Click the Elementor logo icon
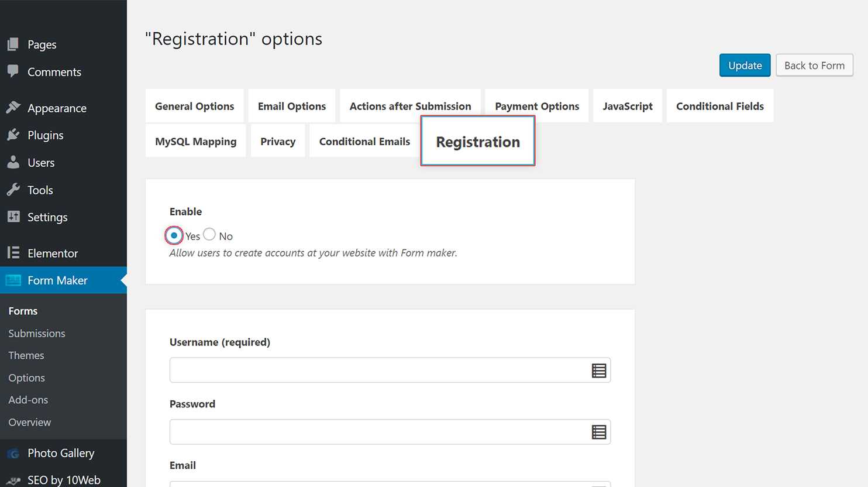 [13, 253]
